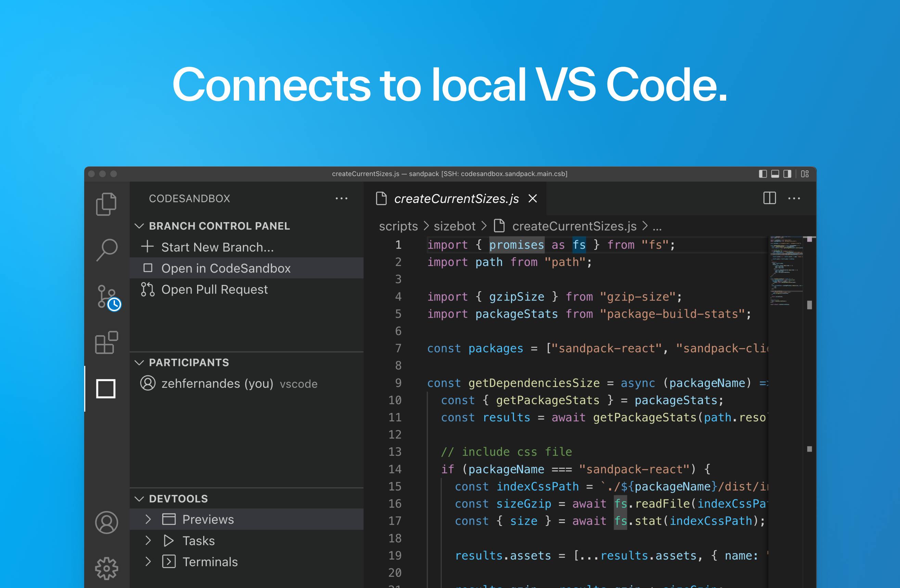Click the word "promises" on line 1

point(516,245)
